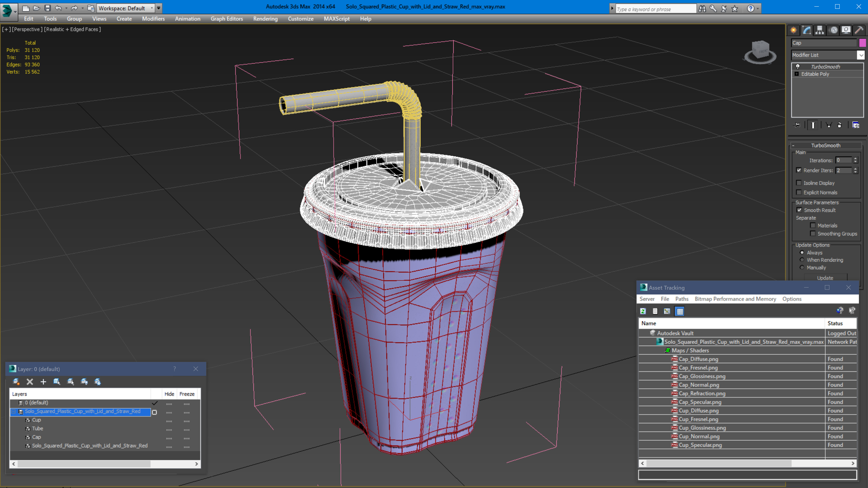Open the Display command panel tab
The width and height of the screenshot is (868, 488).
click(x=846, y=30)
